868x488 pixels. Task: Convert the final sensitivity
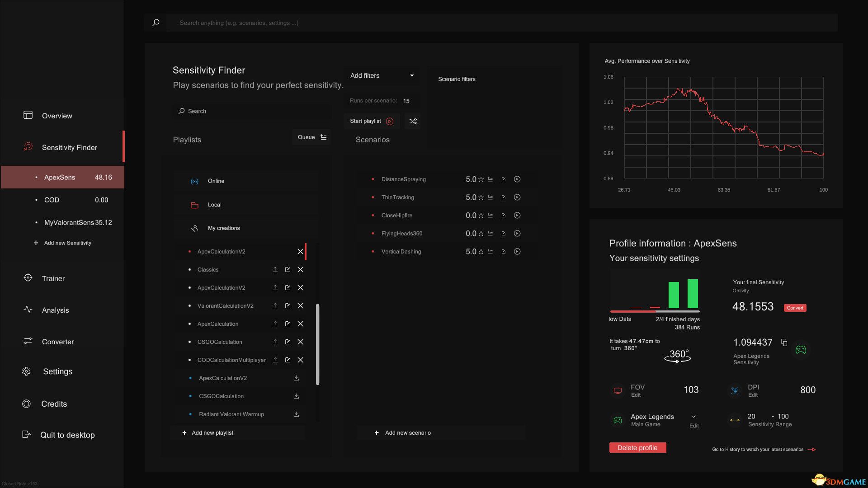pyautogui.click(x=795, y=308)
